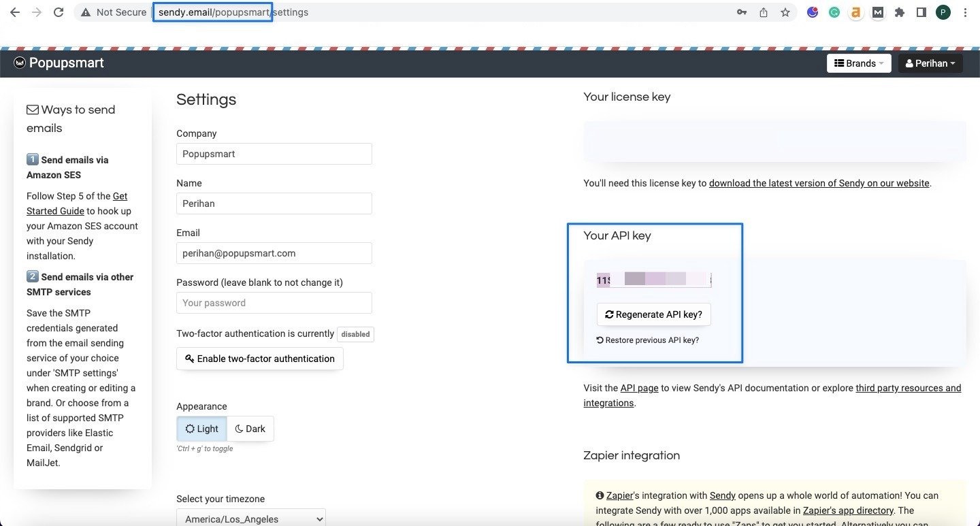Click the share icon in the address bar
980x526 pixels.
763,12
